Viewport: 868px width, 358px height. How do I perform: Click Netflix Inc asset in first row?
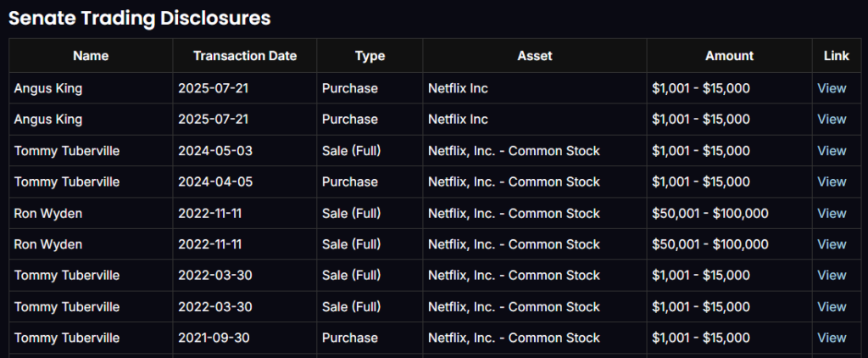tap(458, 88)
